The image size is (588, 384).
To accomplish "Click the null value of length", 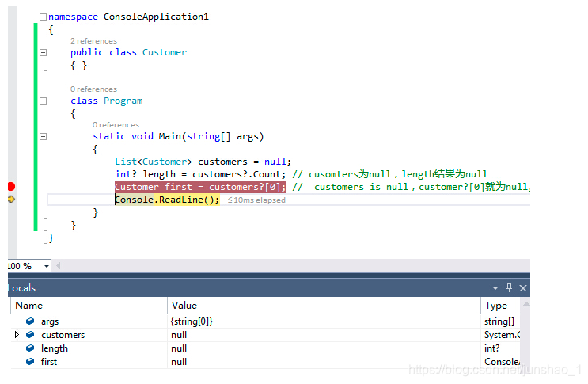I will pos(179,348).
